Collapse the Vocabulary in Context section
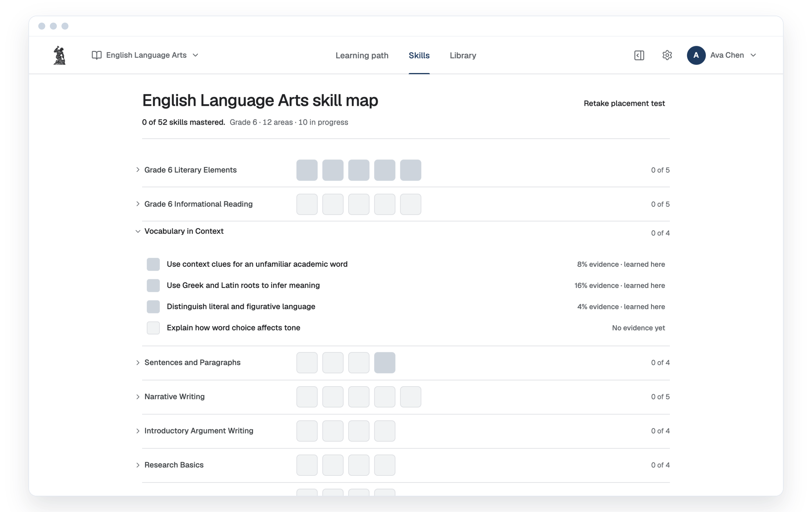 pyautogui.click(x=137, y=231)
